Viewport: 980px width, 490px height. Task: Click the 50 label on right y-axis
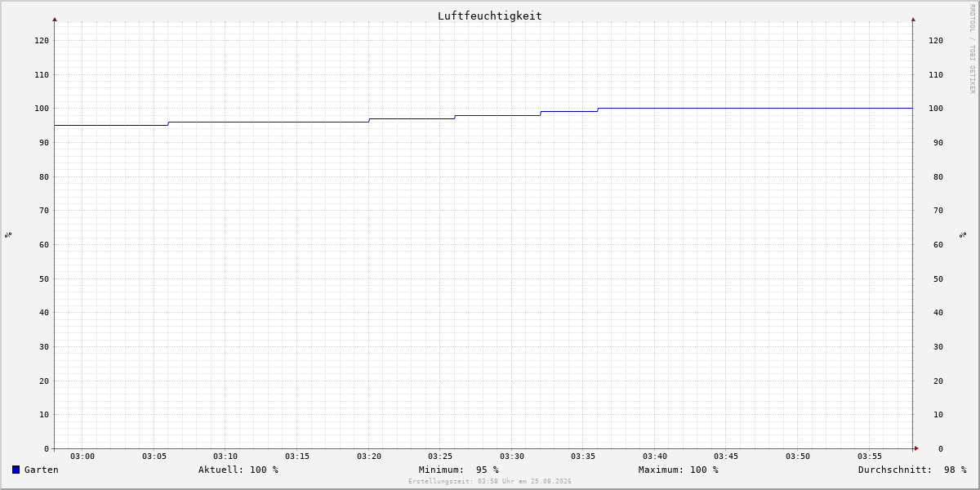938,278
